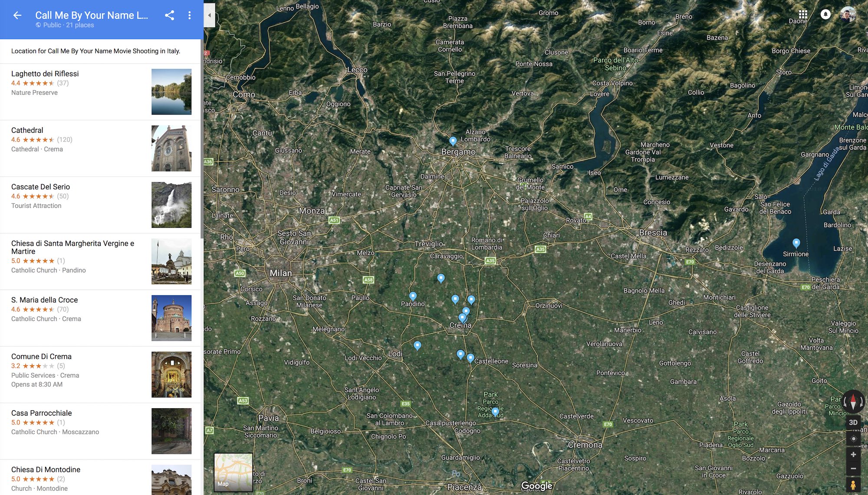Screen dimensions: 868x495
Task: Click the Milan city label on the map
Action: [x=281, y=273]
